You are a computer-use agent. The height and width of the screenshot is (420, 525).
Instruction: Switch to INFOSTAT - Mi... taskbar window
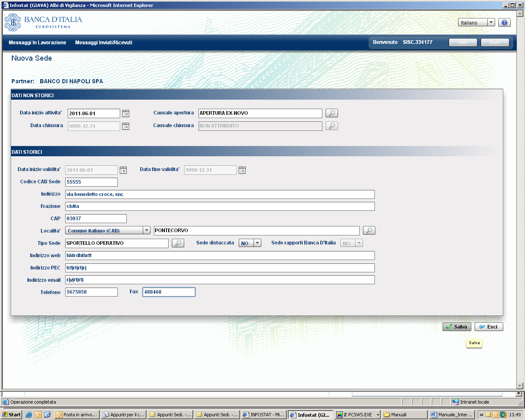264,415
